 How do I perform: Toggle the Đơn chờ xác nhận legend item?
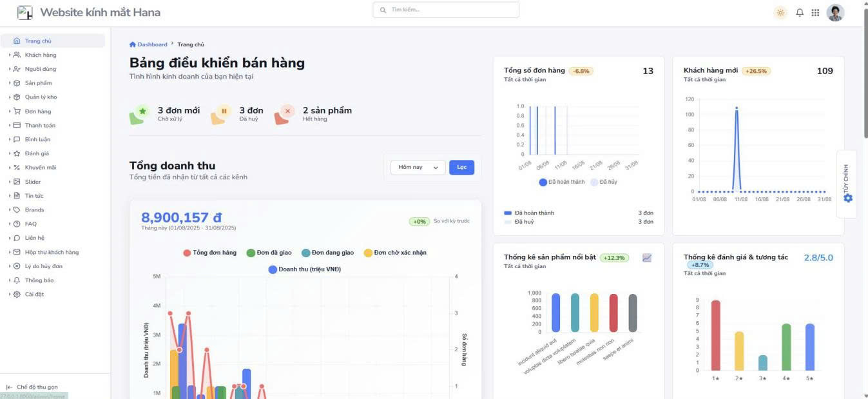click(395, 253)
